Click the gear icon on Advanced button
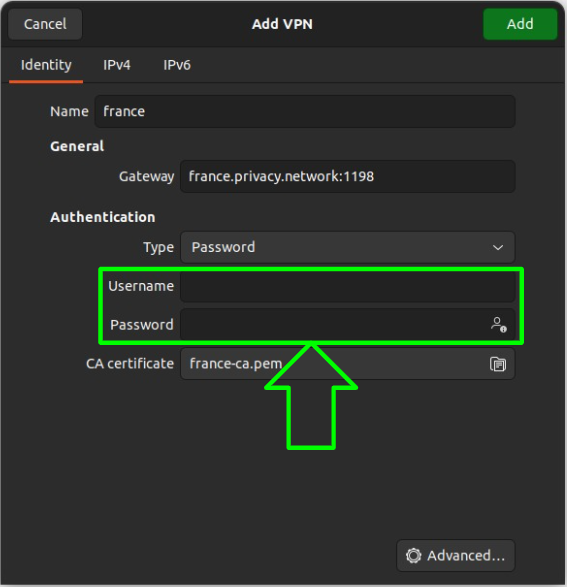The width and height of the screenshot is (567, 587). (414, 556)
